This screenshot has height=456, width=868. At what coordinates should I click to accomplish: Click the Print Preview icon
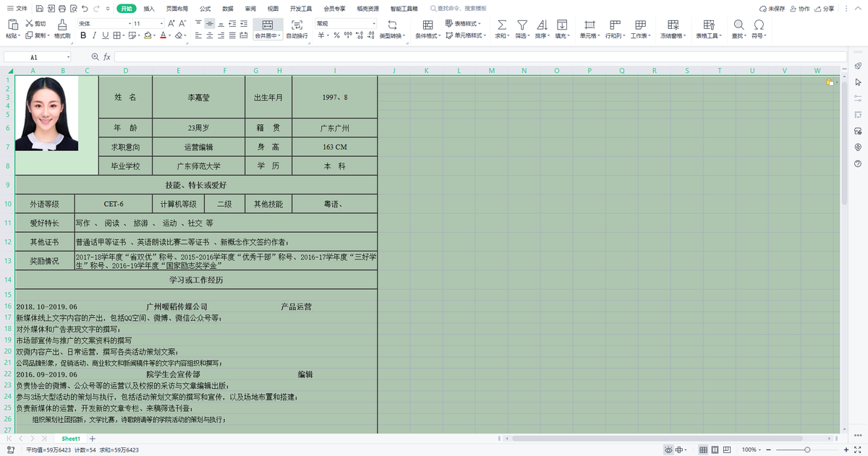pos(73,9)
